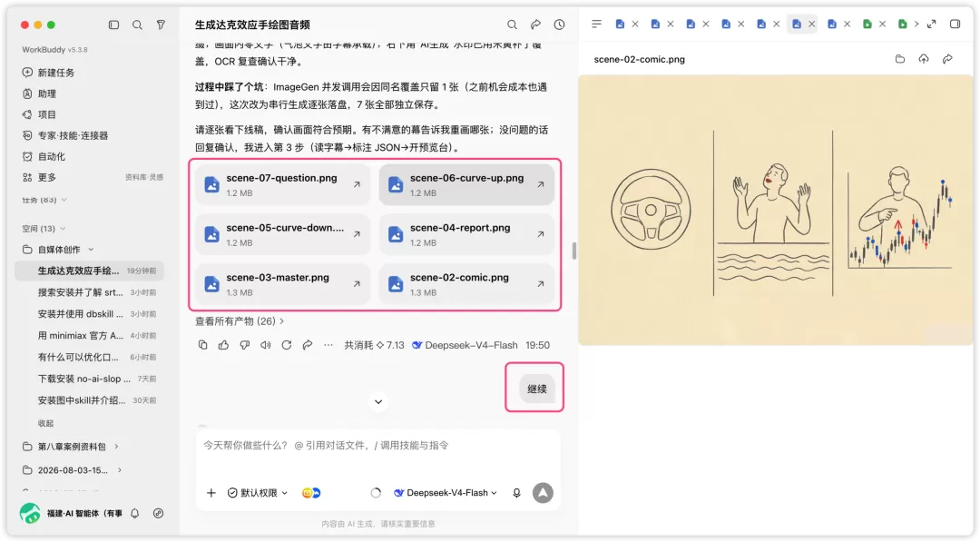Reveal scene-02-comic.png in folder

coord(900,59)
